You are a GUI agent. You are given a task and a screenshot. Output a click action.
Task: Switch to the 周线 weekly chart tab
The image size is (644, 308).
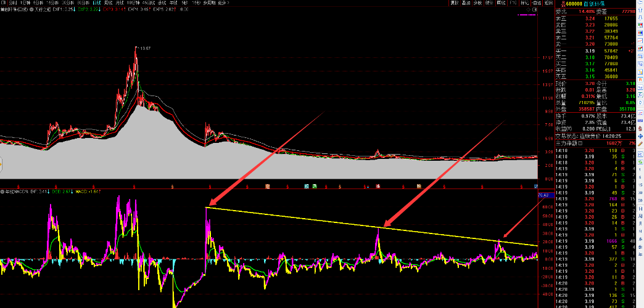(x=109, y=3)
